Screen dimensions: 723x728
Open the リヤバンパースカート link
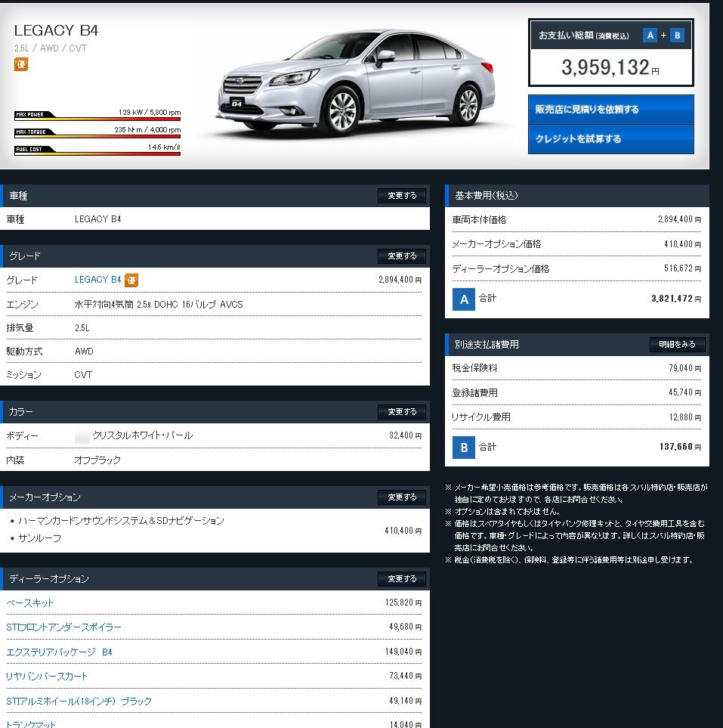point(46,676)
